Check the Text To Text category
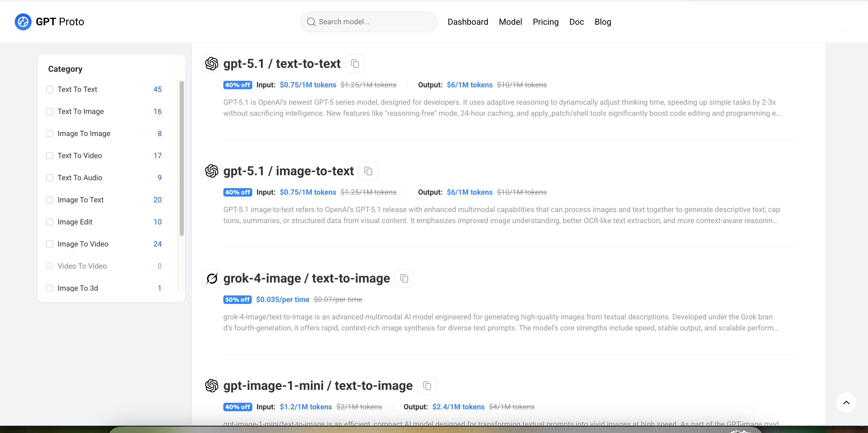 click(x=49, y=89)
